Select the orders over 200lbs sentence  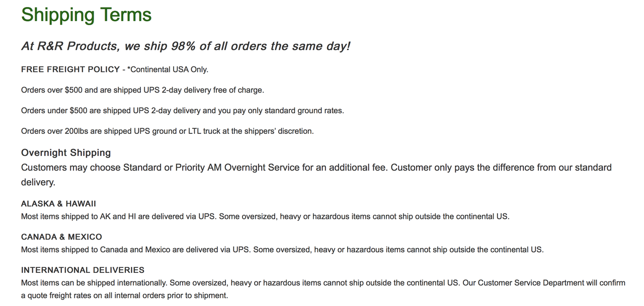pos(168,131)
